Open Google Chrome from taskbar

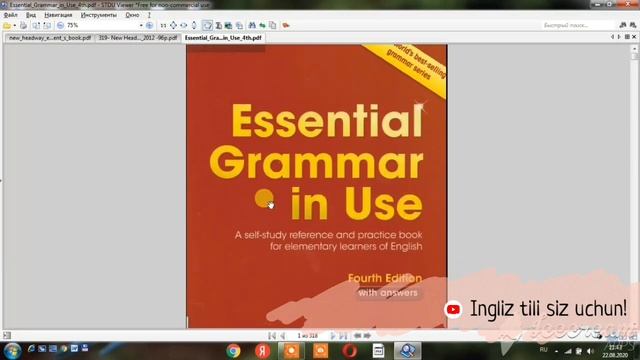tap(233, 351)
